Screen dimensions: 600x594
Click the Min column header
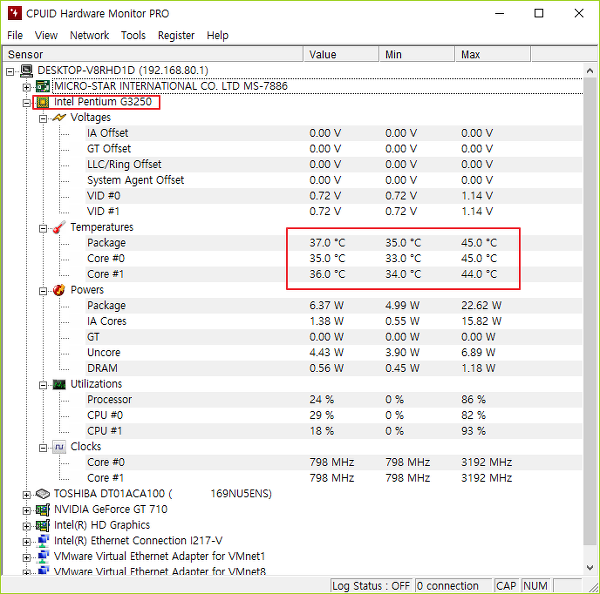417,54
